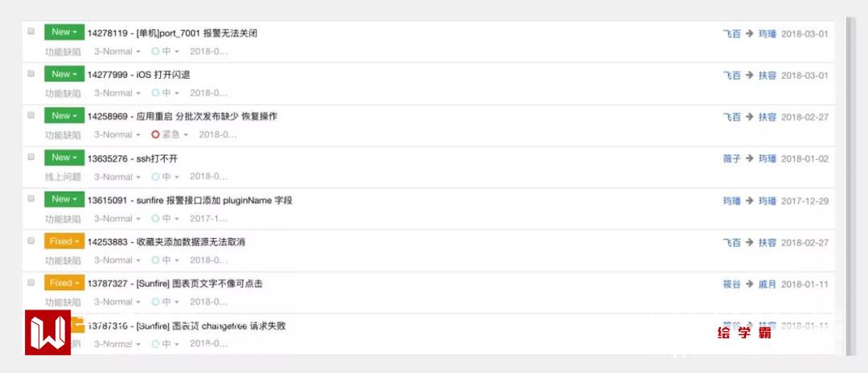
Task: Open Fixed status dropdown for bug 13787327
Action: 63,283
